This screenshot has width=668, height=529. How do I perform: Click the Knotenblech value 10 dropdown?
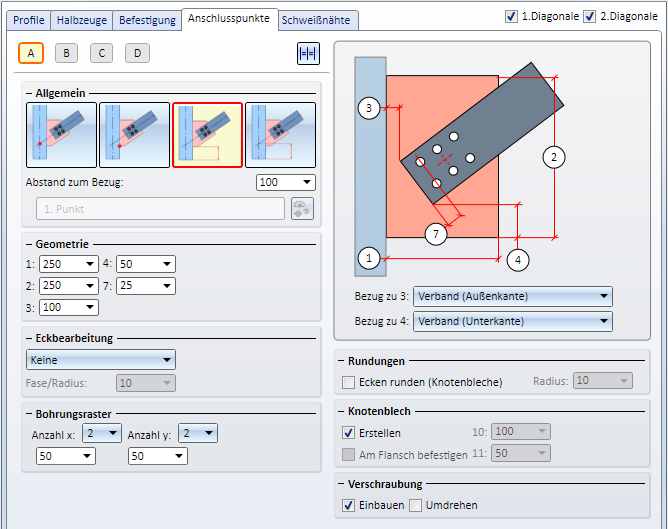pyautogui.click(x=521, y=431)
